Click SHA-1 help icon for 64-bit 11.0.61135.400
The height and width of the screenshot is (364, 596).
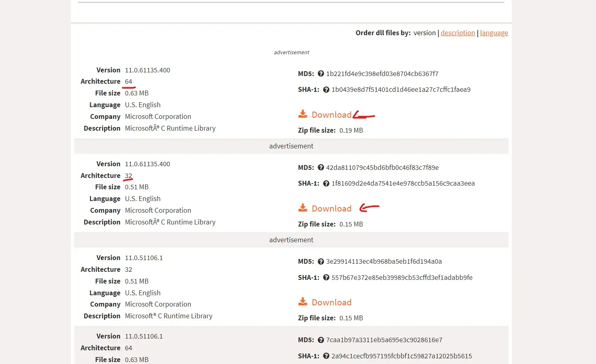point(326,89)
